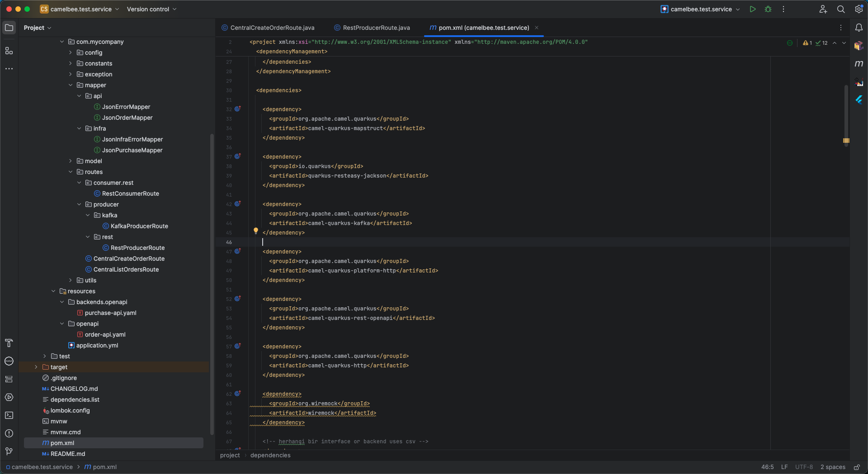This screenshot has height=474, width=868.
Task: Select pom.xml in the Project tree
Action: (x=62, y=443)
